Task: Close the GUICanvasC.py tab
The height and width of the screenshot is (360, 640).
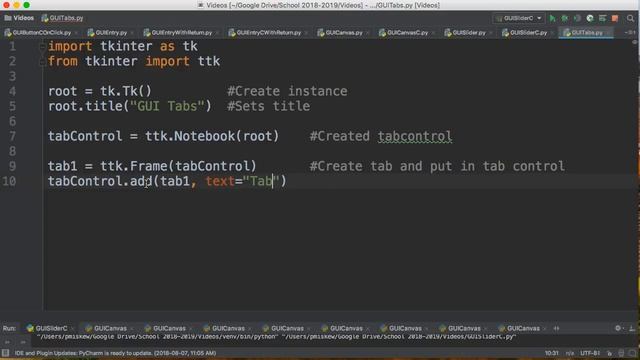Action: click(x=433, y=33)
